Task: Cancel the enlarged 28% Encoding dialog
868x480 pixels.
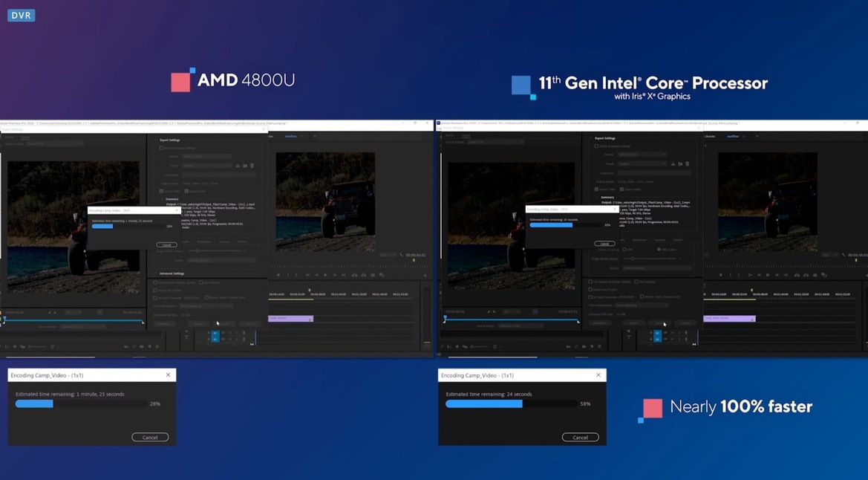Action: click(x=150, y=438)
